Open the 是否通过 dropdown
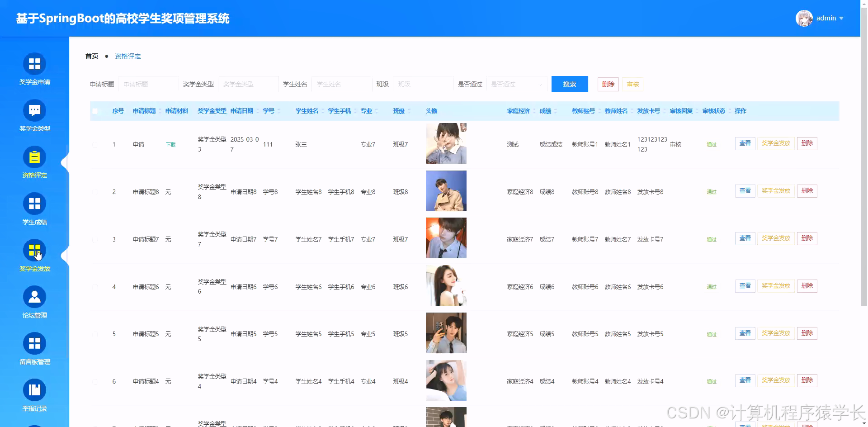 click(x=516, y=84)
